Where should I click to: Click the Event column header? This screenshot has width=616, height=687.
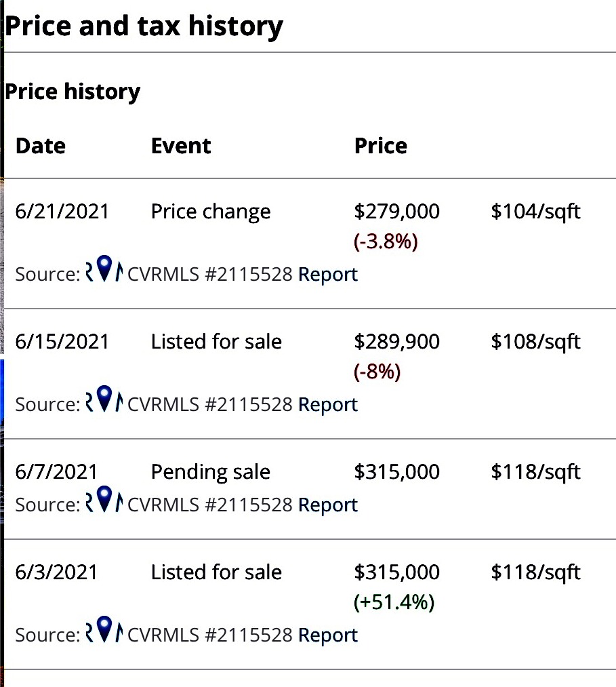[181, 146]
